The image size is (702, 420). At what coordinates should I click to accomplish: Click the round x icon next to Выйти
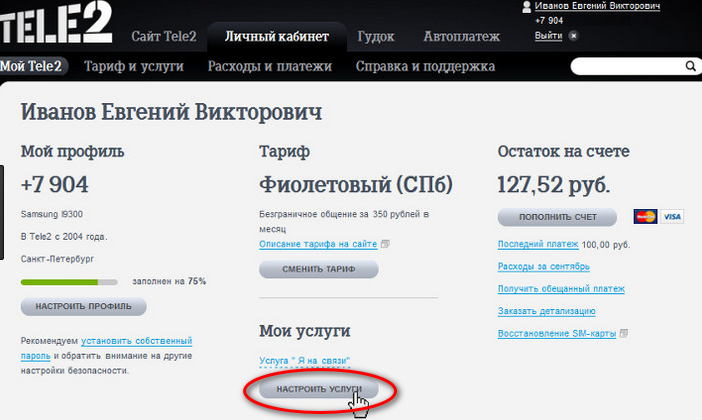coord(574,36)
